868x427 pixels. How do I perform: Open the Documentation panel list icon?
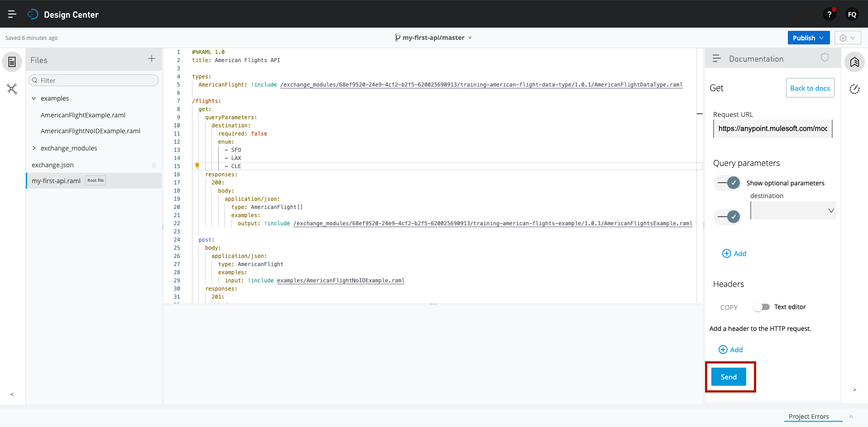(717, 58)
